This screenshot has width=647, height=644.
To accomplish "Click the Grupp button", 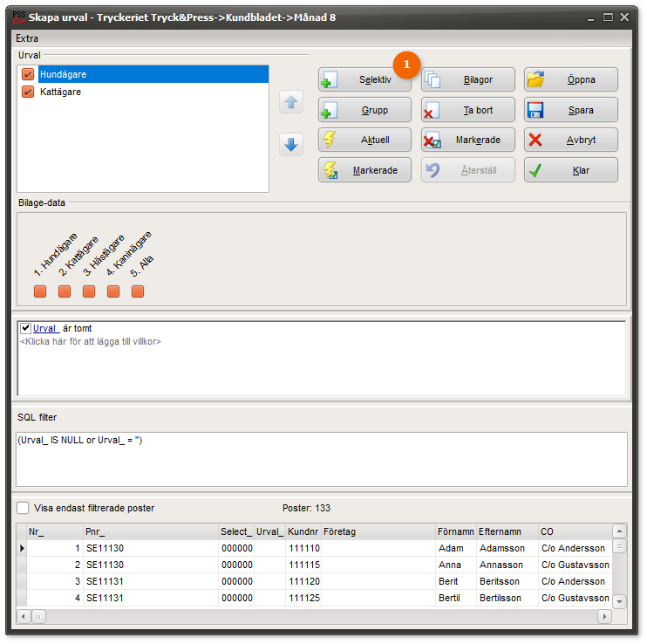I will click(364, 110).
